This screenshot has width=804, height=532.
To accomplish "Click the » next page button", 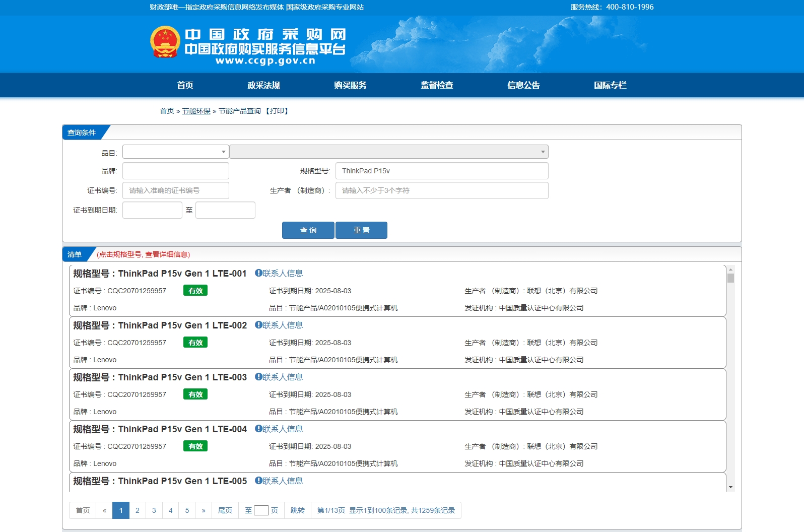I will pos(204,510).
